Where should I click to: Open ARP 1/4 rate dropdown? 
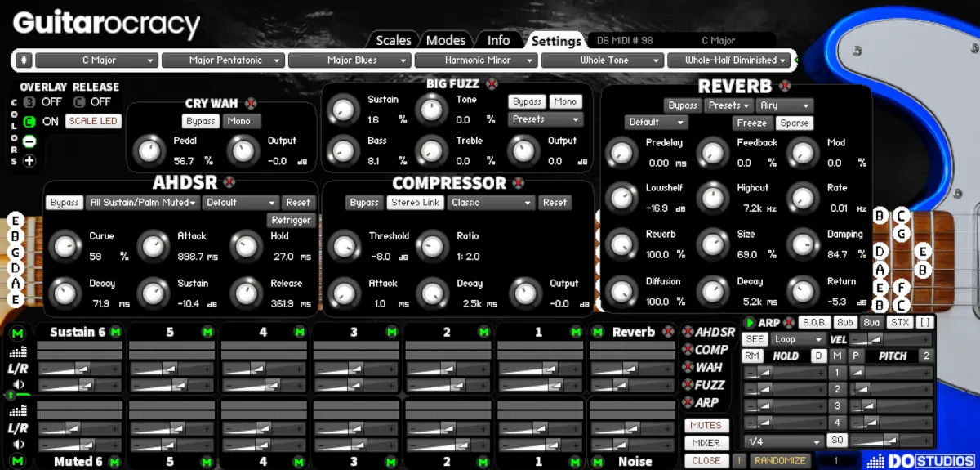point(782,441)
